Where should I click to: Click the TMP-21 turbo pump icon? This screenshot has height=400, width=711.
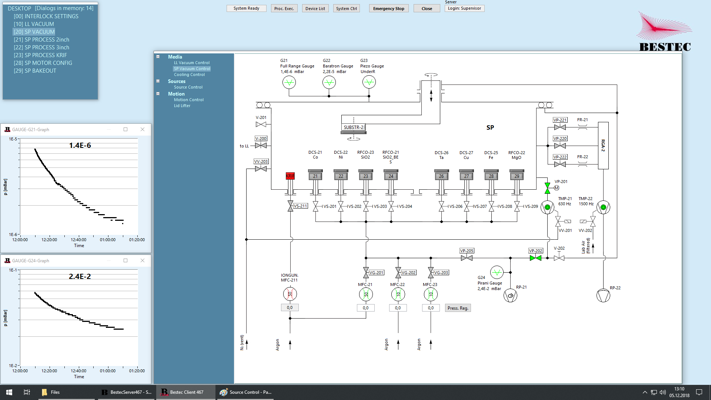click(547, 208)
